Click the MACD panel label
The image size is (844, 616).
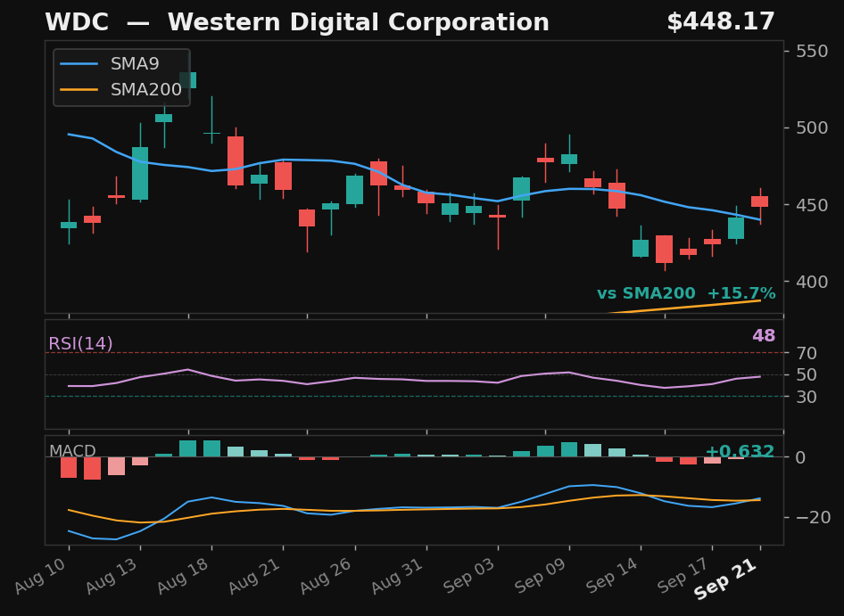tap(72, 451)
